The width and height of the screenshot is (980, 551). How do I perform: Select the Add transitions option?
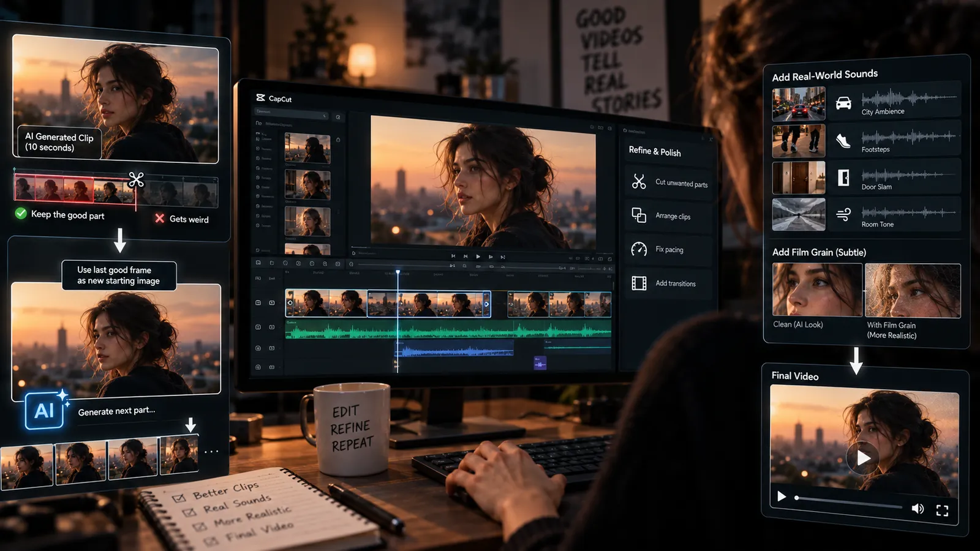coord(669,283)
